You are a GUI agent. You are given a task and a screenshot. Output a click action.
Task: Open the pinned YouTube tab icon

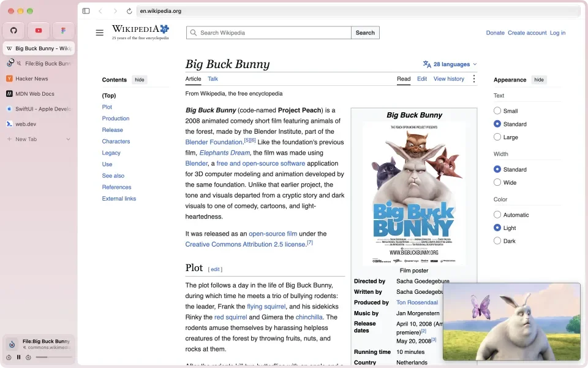click(39, 31)
